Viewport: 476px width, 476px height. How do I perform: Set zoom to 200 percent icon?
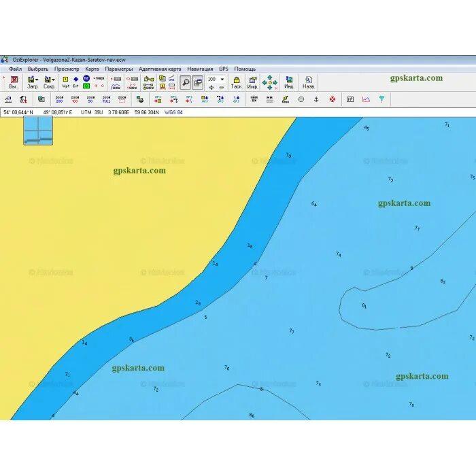pyautogui.click(x=60, y=99)
